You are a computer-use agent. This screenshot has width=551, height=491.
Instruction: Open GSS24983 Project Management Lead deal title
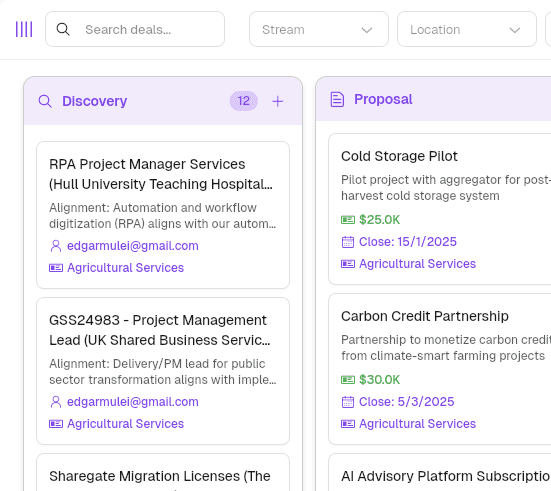[160, 330]
